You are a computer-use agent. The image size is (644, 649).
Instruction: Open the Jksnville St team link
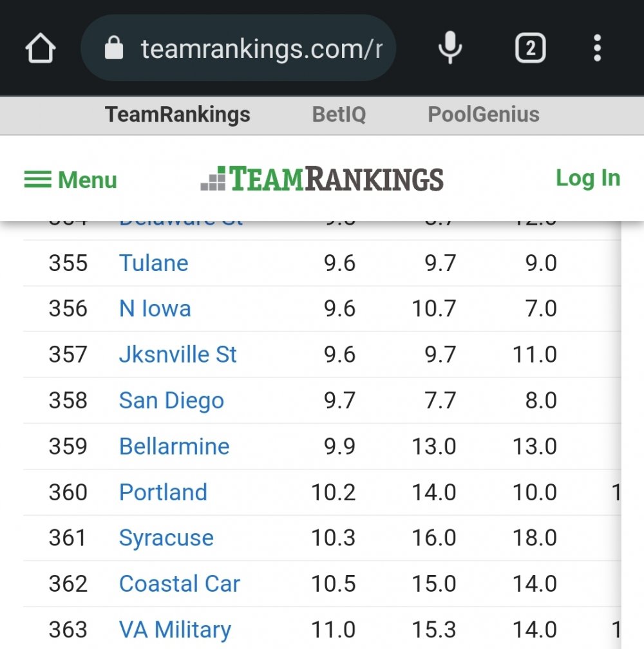pos(178,354)
